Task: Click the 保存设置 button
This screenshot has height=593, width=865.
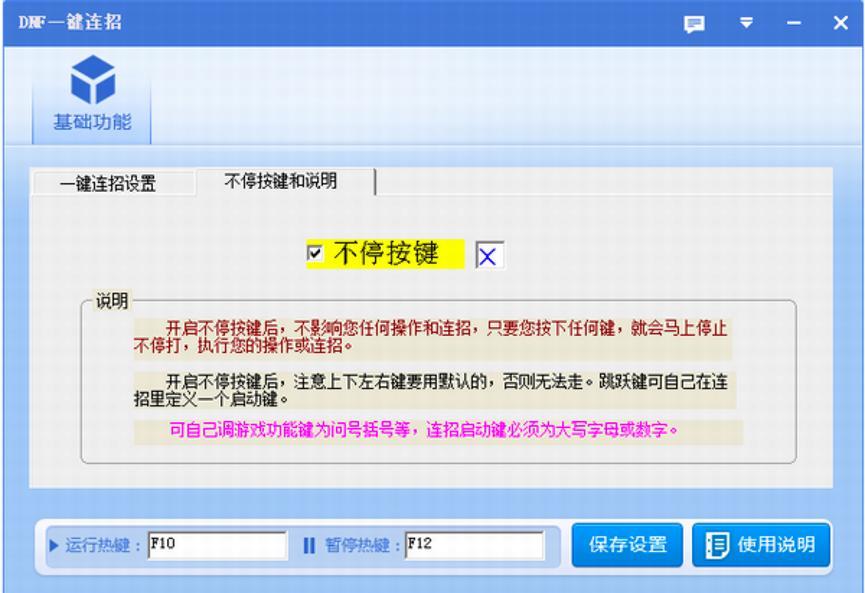Action: [x=627, y=545]
